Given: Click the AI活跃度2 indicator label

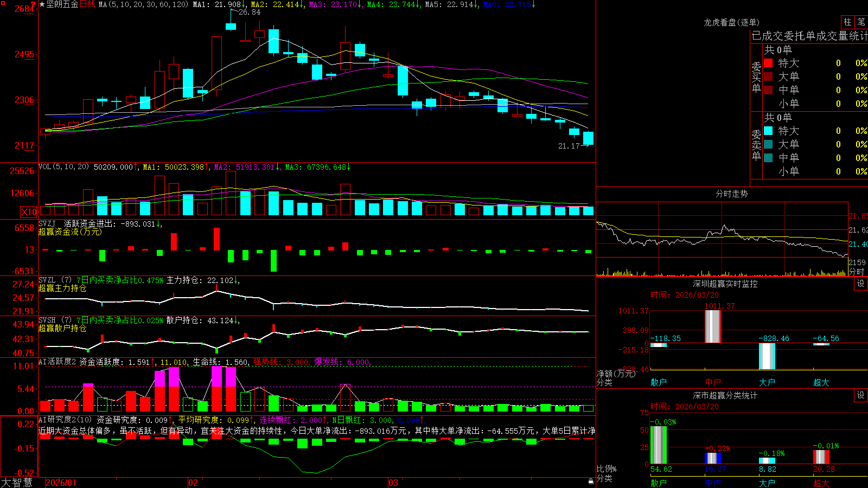Looking at the screenshot, I should (x=58, y=362).
